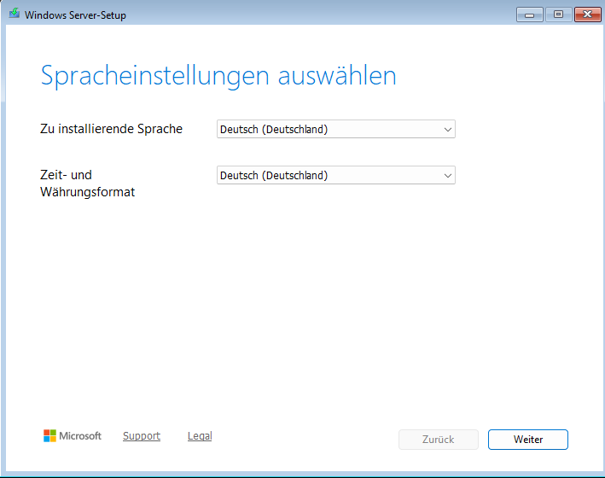Expand the time and currency format chevron
Image resolution: width=605 pixels, height=478 pixels.
448,176
